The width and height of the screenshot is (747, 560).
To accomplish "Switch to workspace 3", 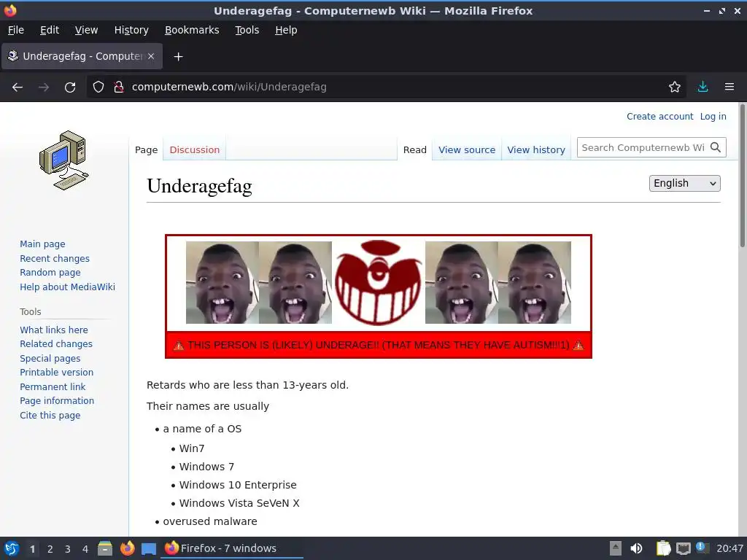I will 68,549.
